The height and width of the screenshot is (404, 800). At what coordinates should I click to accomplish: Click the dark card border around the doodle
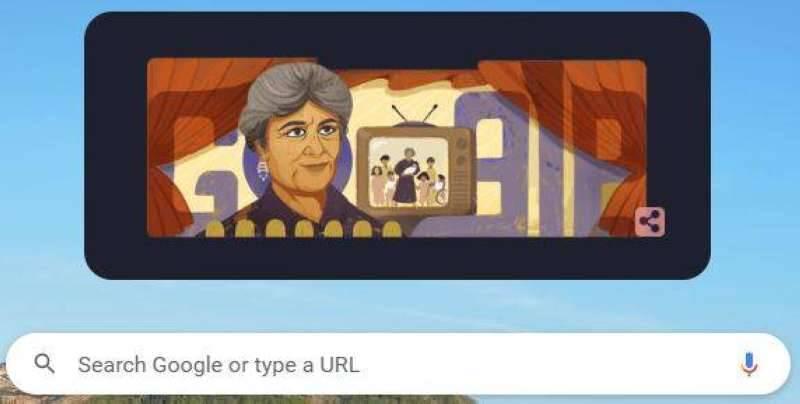point(397,258)
